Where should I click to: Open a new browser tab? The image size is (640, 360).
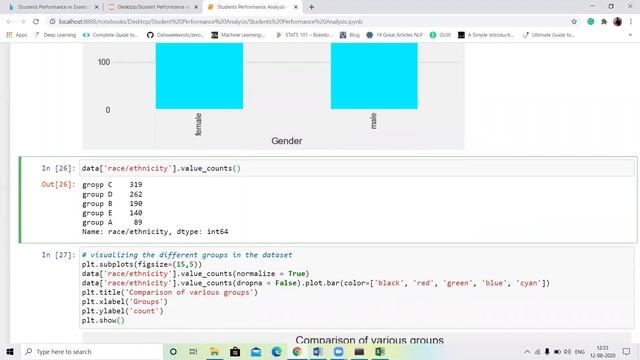tap(311, 7)
